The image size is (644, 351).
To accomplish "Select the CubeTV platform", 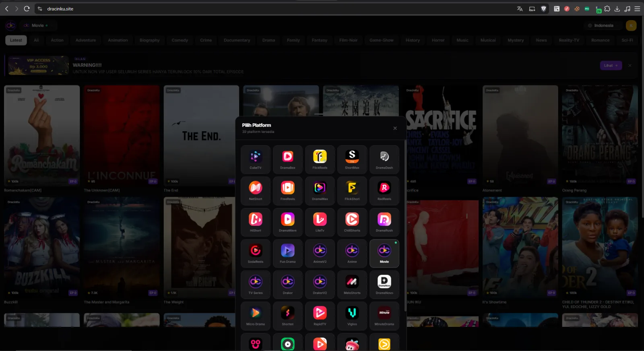I will pos(256,159).
